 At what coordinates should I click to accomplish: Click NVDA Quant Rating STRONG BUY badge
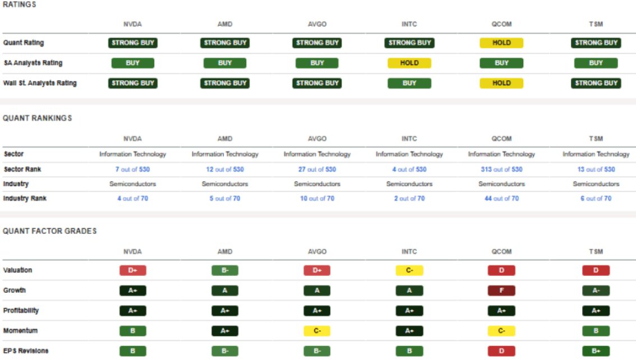132,43
